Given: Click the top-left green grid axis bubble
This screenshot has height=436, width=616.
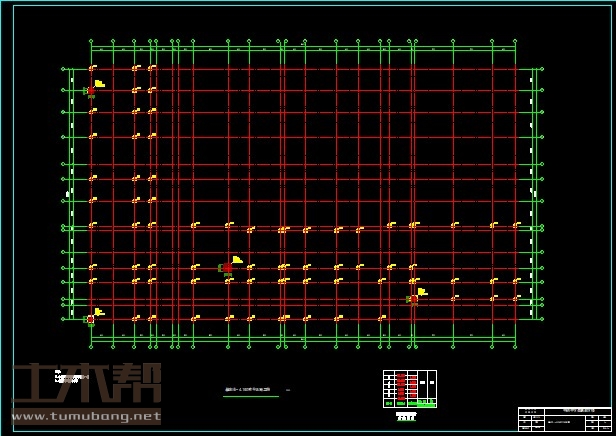Looking at the screenshot, I should tap(91, 42).
